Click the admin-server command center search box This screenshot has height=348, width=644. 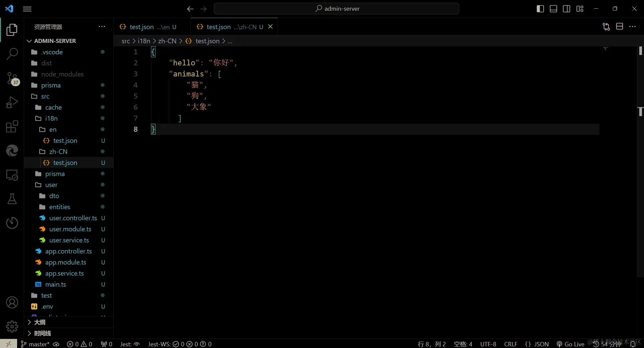[x=336, y=9]
